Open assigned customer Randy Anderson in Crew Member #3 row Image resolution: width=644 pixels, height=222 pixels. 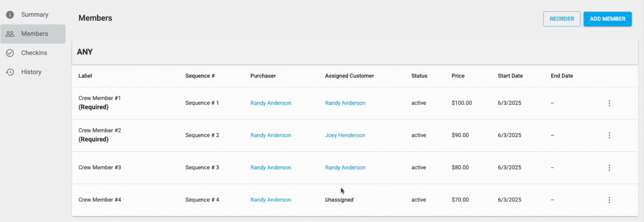click(x=345, y=168)
